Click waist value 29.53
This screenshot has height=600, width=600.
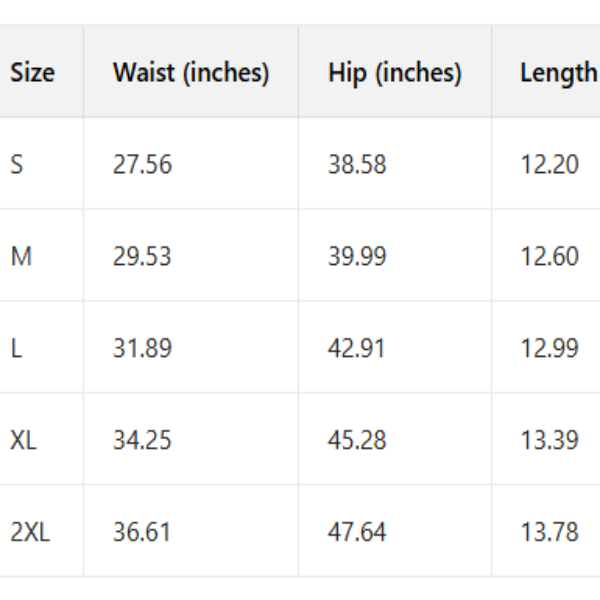pos(142,257)
